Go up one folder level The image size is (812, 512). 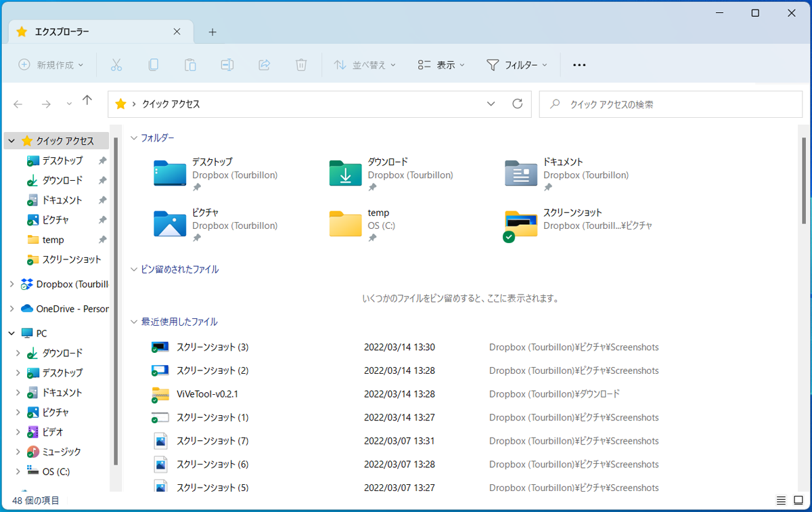[x=87, y=101]
